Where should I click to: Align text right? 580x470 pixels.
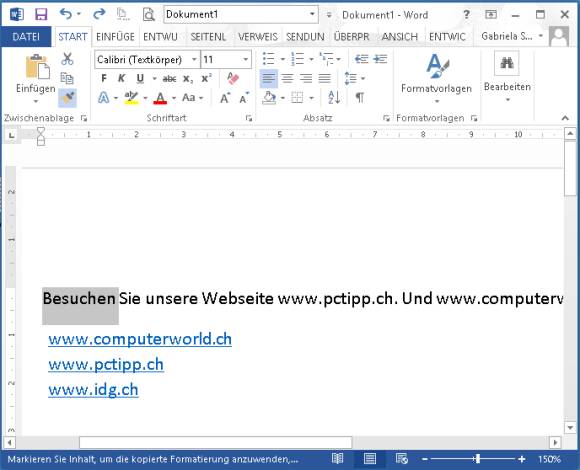[306, 78]
